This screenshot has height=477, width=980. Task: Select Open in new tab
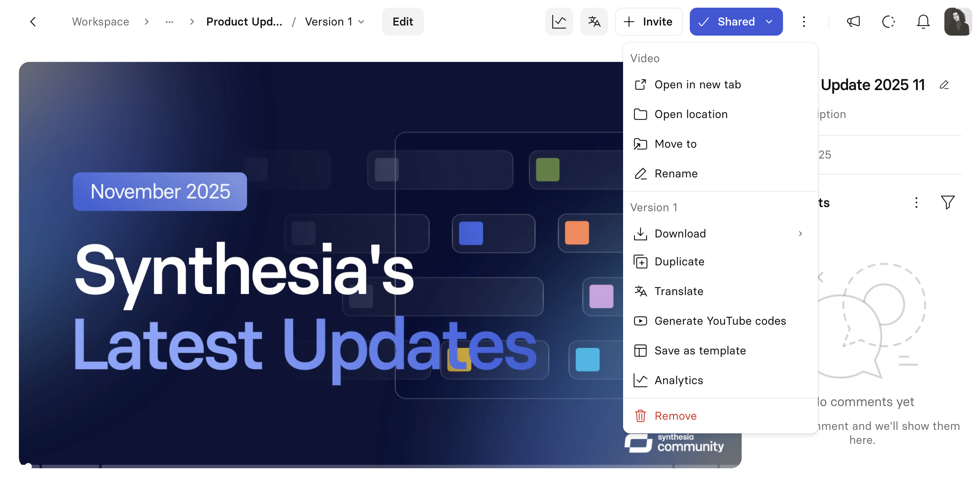(x=720, y=85)
